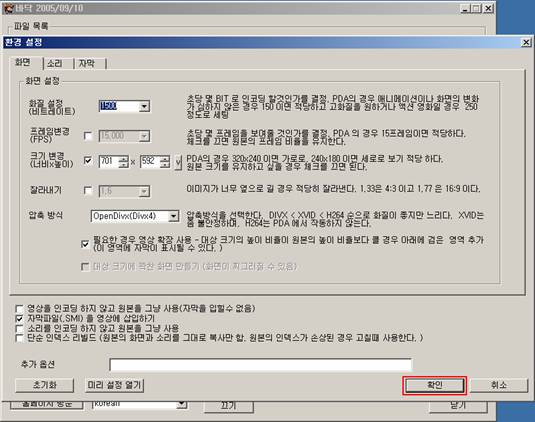Expand the 압축 방식 OpenDivx dropdown
The width and height of the screenshot is (535, 422).
pyautogui.click(x=173, y=216)
